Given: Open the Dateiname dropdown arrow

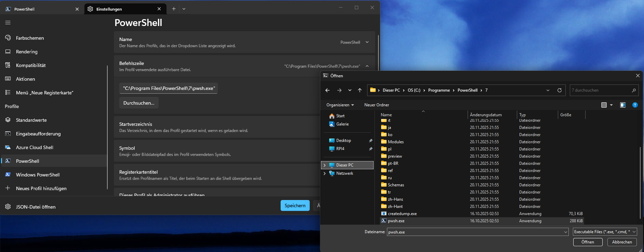Looking at the screenshot, I should click(x=566, y=232).
